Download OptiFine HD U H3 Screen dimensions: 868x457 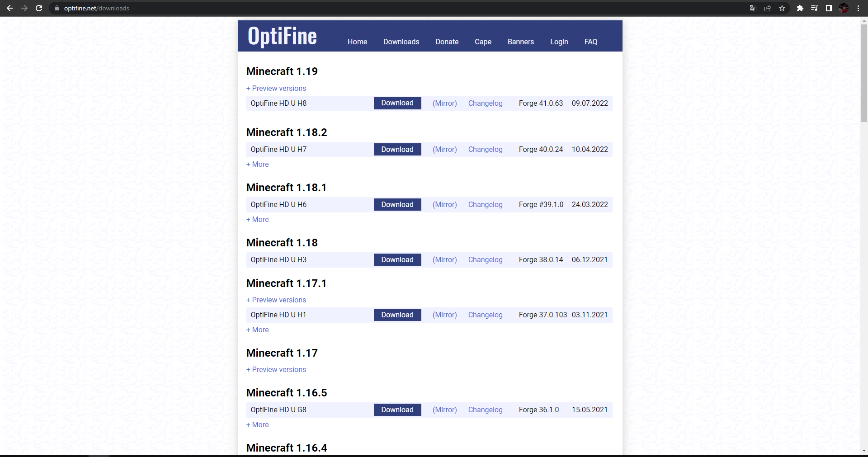(397, 259)
